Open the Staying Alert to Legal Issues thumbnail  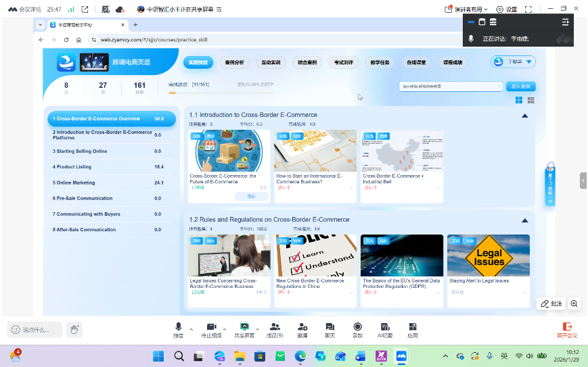coord(489,255)
